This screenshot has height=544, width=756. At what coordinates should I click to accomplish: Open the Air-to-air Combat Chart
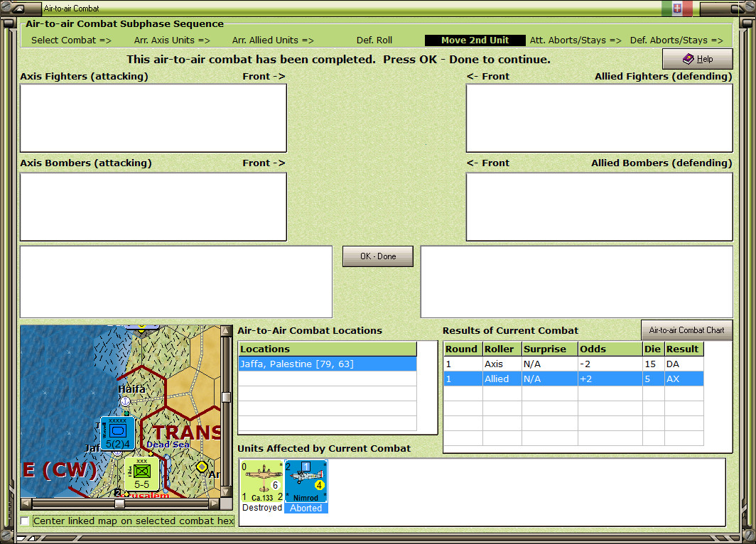coord(686,330)
